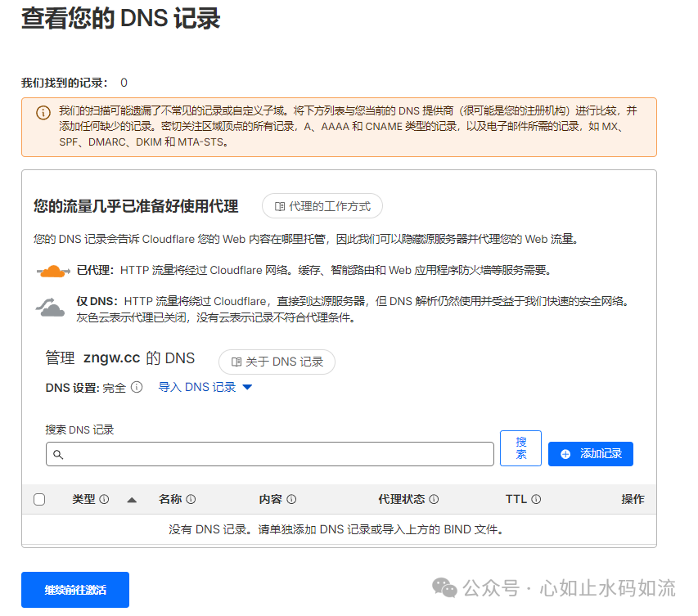Click the info icon beside 名称 column
The image size is (698, 616).
point(191,499)
